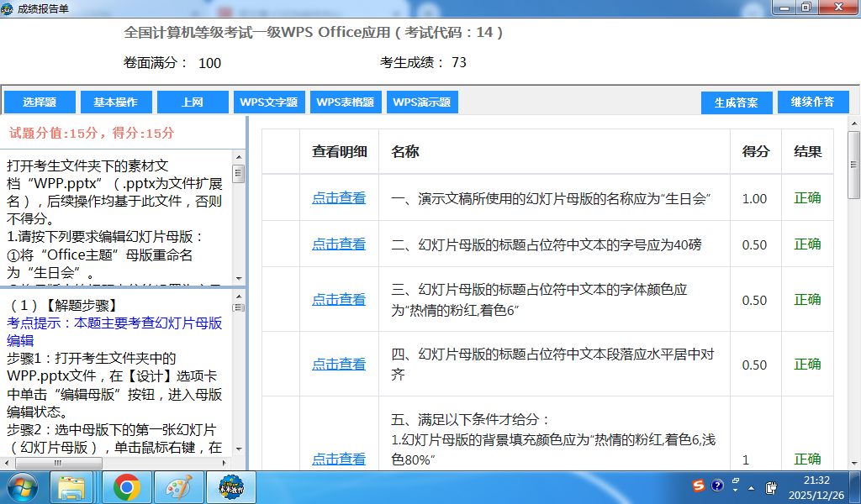The image size is (861, 504).
Task: Open the Paint app on taskbar
Action: coord(178,487)
